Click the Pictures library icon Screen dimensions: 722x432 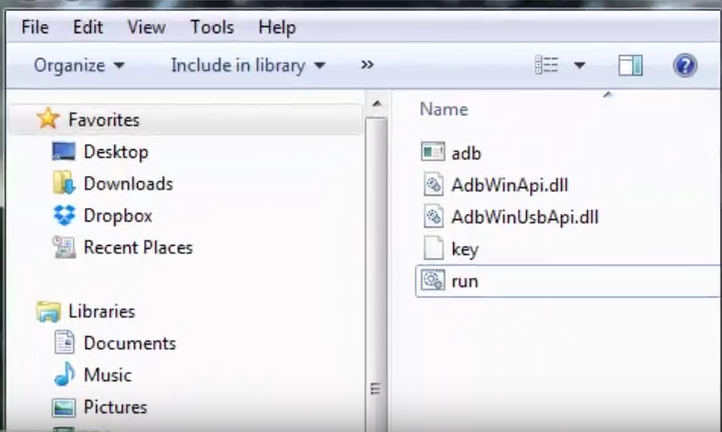point(64,408)
